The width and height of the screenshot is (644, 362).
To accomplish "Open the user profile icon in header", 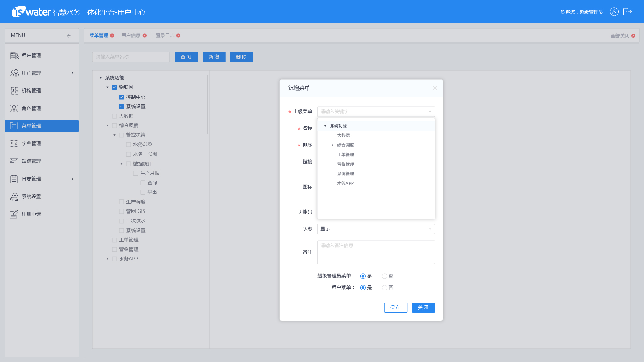I will tap(614, 12).
